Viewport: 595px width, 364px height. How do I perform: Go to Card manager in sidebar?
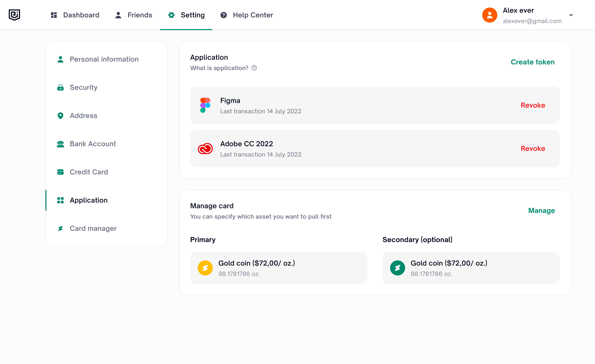point(93,229)
